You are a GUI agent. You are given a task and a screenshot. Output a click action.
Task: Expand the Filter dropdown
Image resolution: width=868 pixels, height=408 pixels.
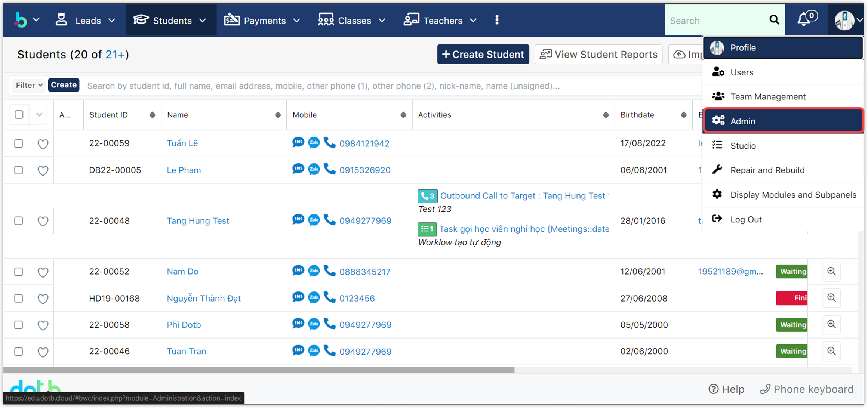[x=29, y=85]
